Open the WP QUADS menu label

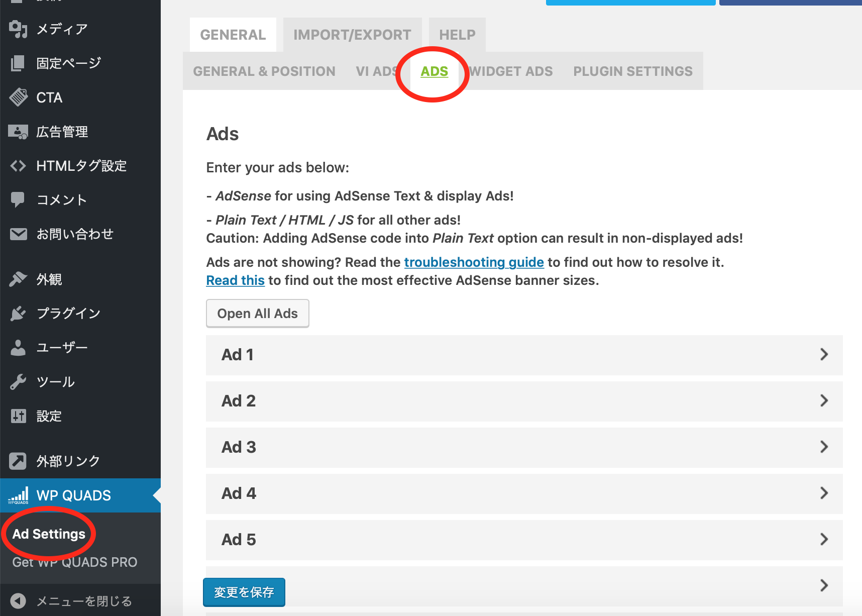tap(74, 495)
